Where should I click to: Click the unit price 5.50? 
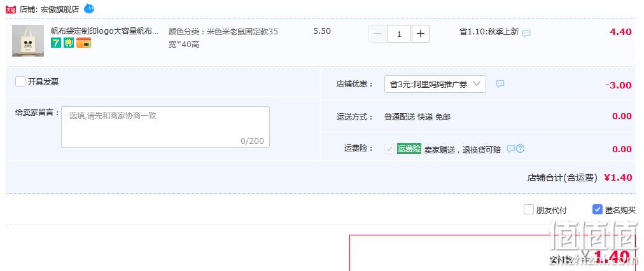(322, 31)
